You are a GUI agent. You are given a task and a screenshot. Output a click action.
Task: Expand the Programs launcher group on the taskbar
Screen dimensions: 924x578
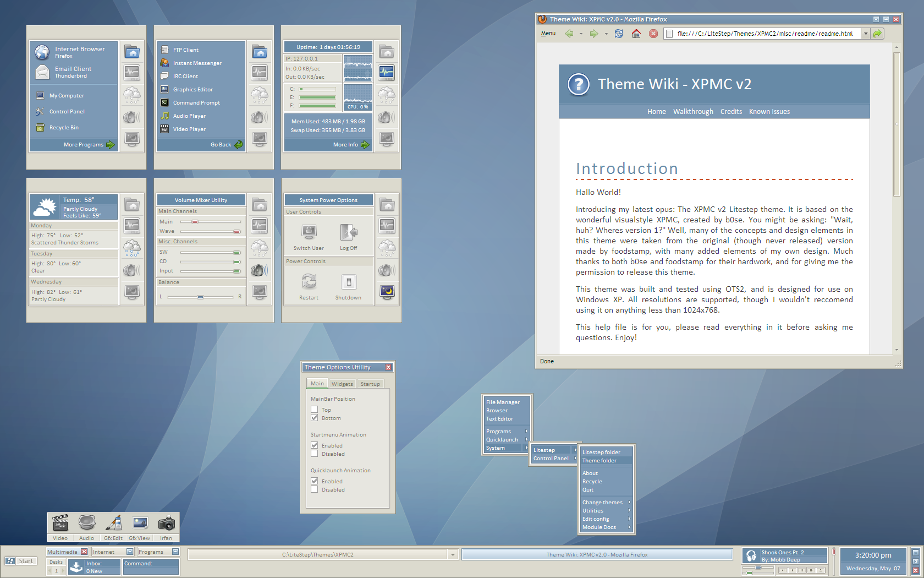pyautogui.click(x=175, y=552)
